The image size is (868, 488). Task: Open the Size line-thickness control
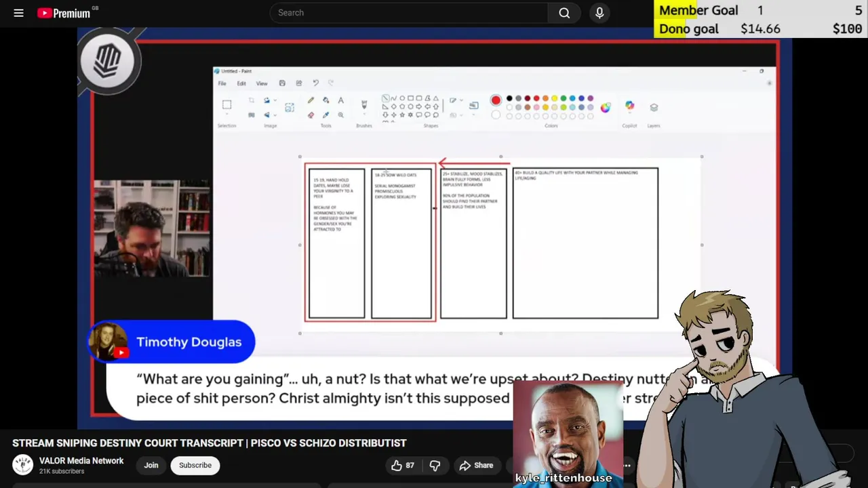point(474,106)
